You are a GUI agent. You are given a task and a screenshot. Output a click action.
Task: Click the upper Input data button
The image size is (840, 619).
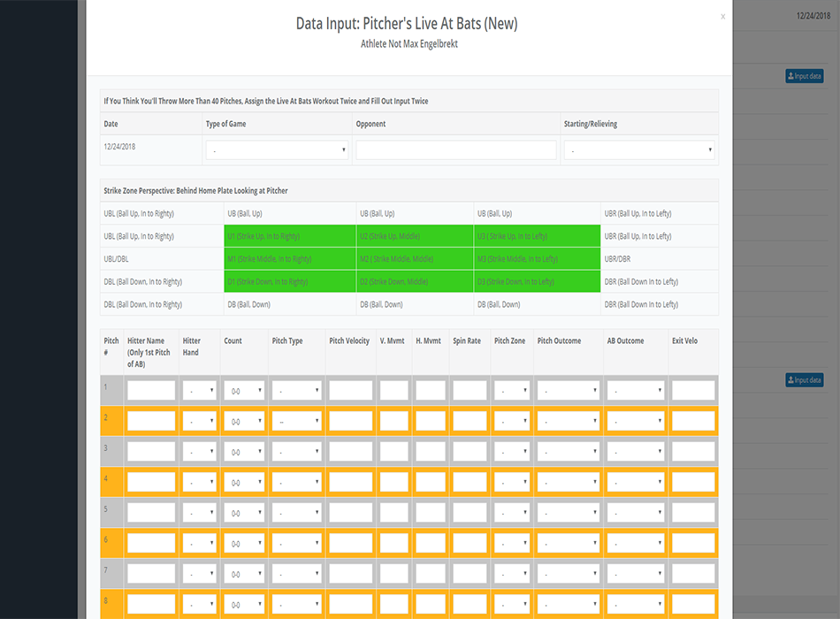pos(804,76)
